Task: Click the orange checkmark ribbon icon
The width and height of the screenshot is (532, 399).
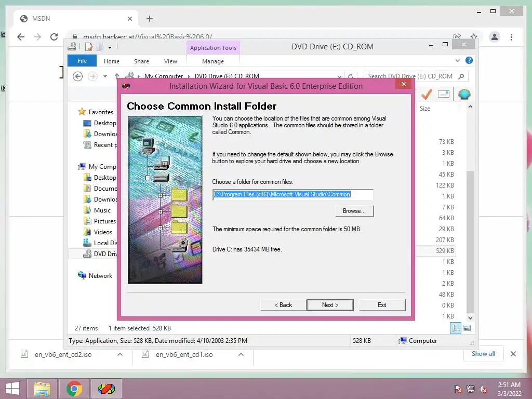Action: [427, 94]
